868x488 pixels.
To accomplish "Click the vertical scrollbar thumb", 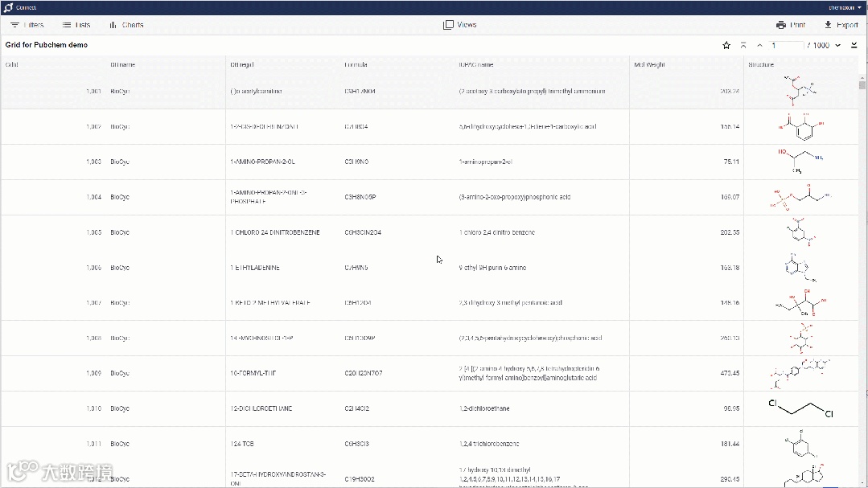I will tap(862, 84).
